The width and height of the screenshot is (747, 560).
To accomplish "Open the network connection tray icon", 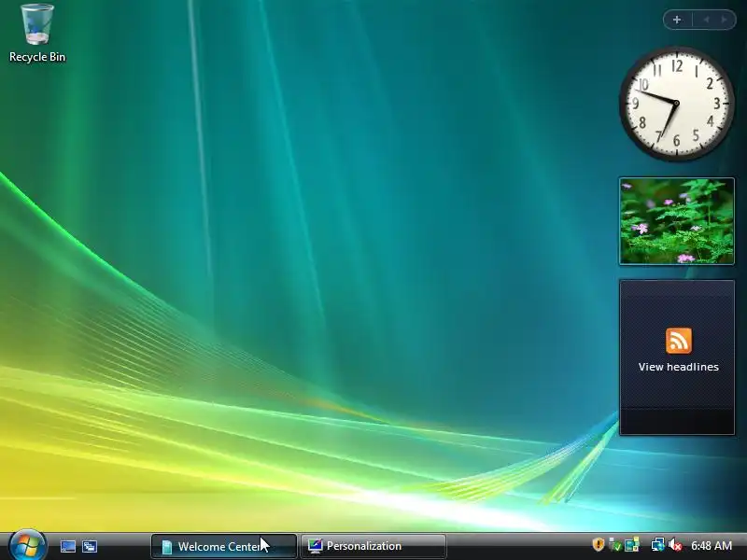I will (x=658, y=544).
